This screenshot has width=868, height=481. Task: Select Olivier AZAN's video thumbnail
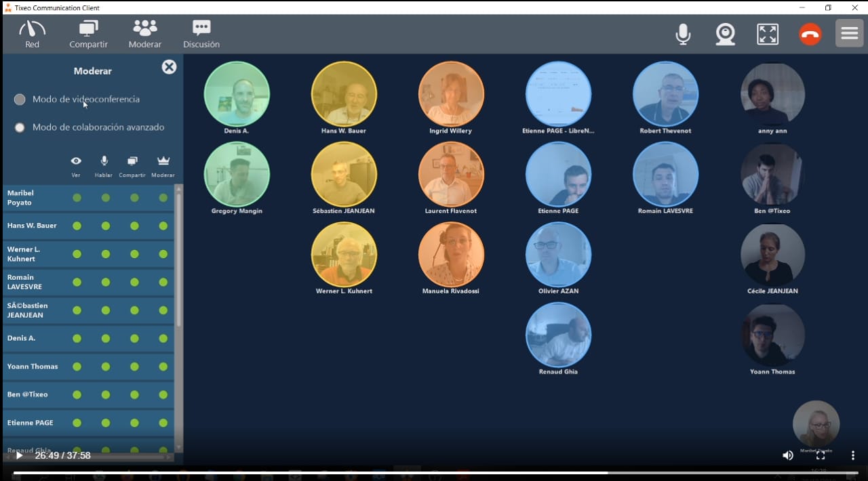coord(558,254)
